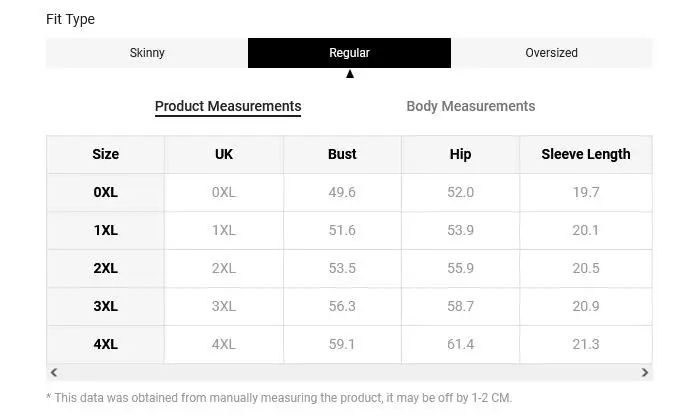Select the 3XL size row label
This screenshot has width=677, height=417.
tap(105, 306)
